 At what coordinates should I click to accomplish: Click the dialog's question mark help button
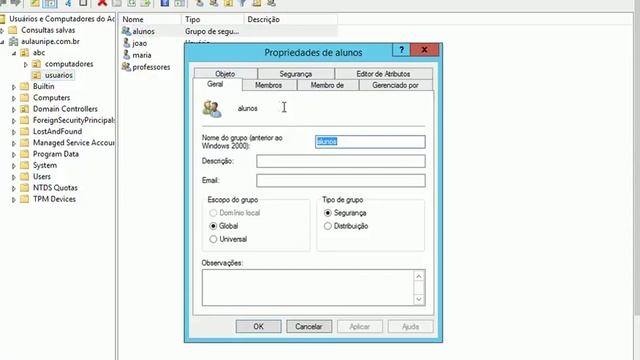pos(402,50)
